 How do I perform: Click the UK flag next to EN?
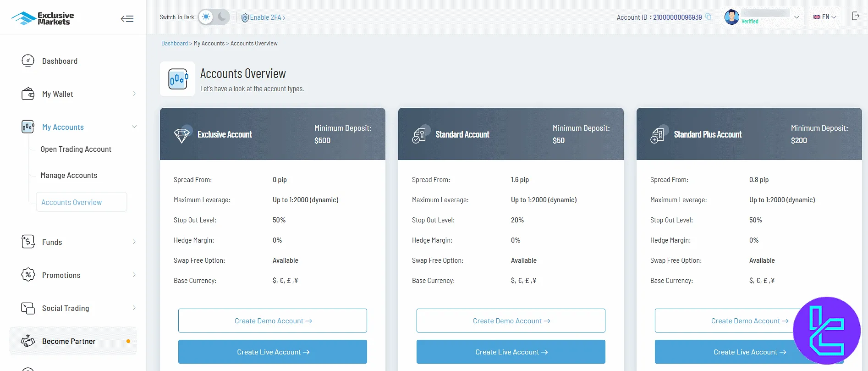817,17
